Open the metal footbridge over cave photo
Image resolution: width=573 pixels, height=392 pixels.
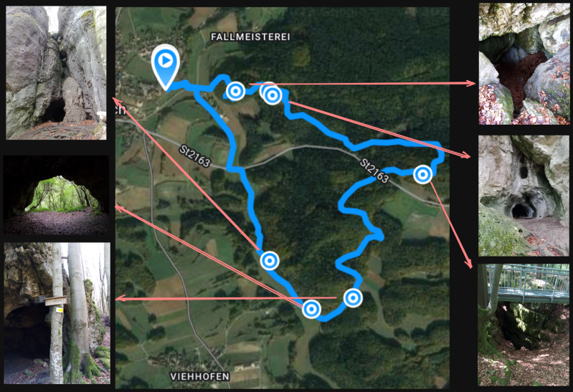(524, 325)
